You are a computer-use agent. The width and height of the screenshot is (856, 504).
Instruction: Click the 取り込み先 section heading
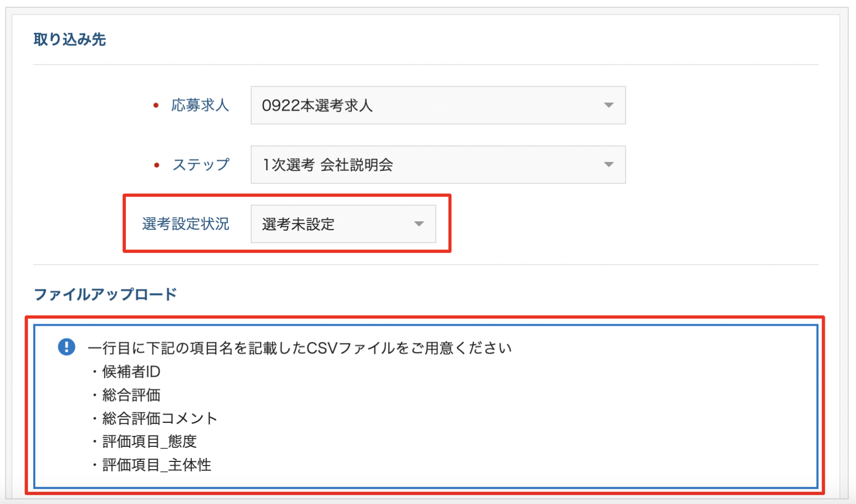click(70, 39)
